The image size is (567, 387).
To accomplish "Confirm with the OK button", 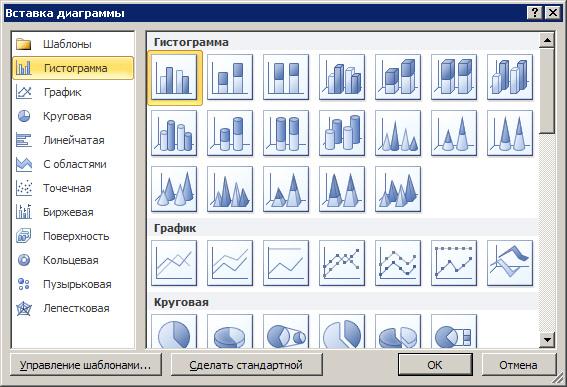I will 435,365.
